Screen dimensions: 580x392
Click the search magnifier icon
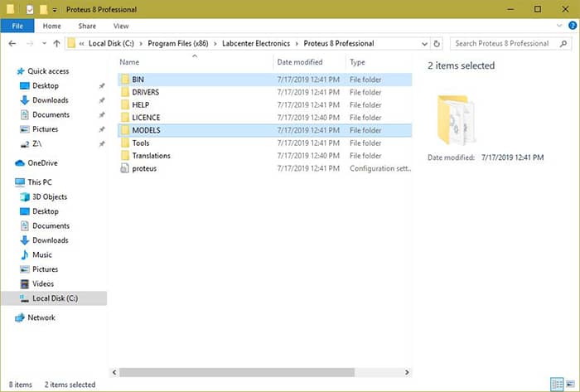tap(563, 44)
